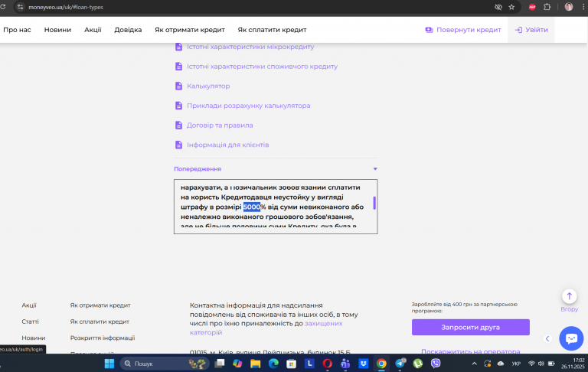The height and width of the screenshot is (372, 588).
Task: Open Договір та правила link text
Action: click(x=220, y=126)
